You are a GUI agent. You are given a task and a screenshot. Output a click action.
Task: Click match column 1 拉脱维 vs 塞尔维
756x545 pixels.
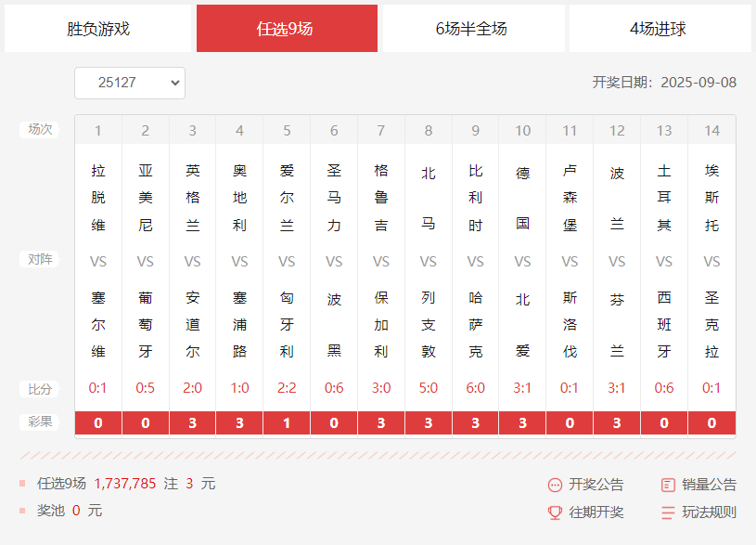pyautogui.click(x=97, y=258)
